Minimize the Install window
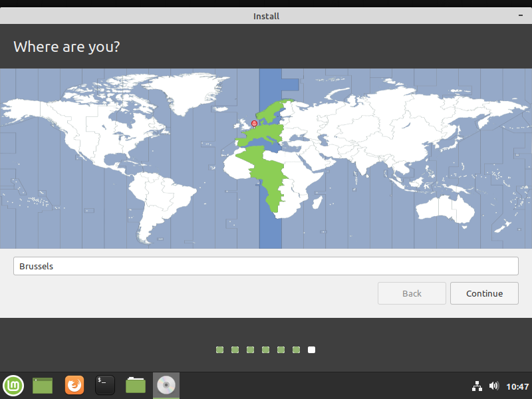Image resolution: width=532 pixels, height=399 pixels. coord(521,15)
